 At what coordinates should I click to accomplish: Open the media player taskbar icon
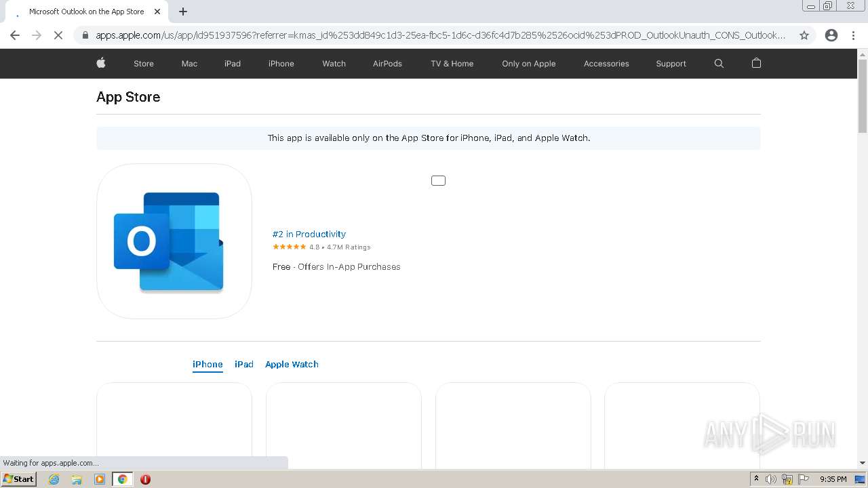click(100, 479)
